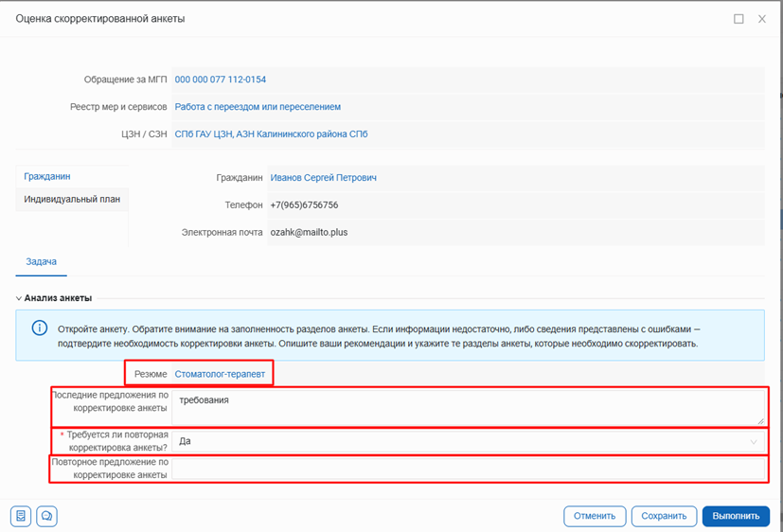Image resolution: width=783 pixels, height=532 pixels.
Task: Click the Сохранить button
Action: [663, 516]
